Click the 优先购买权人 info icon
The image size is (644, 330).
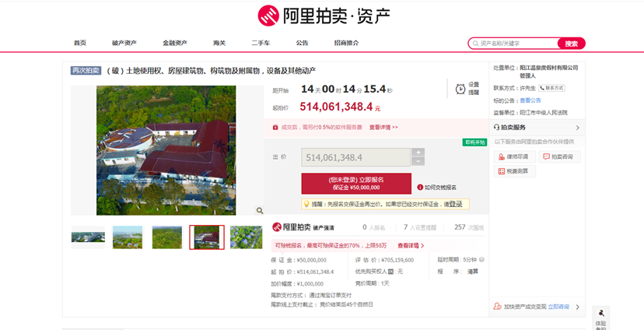tap(390, 272)
